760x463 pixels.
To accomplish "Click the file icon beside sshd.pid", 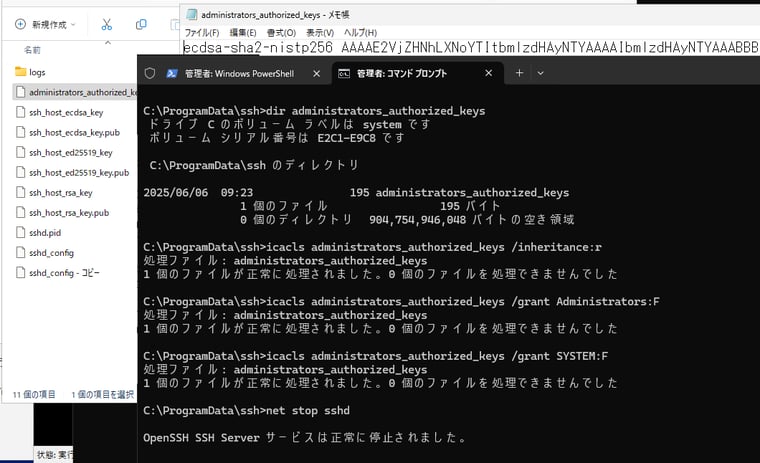I will 20,232.
